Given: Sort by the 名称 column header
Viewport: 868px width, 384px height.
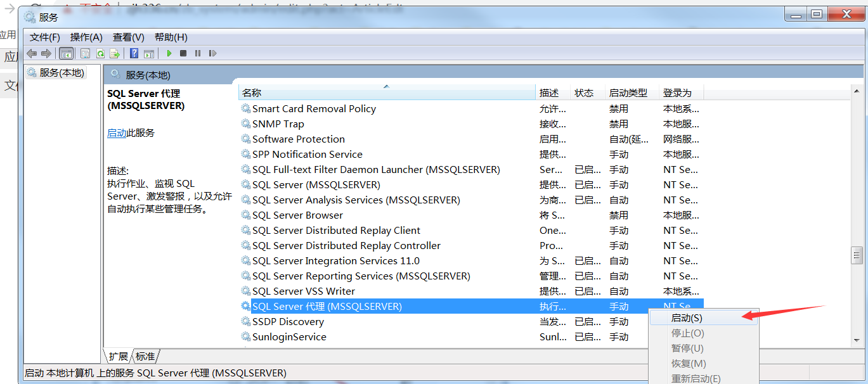Looking at the screenshot, I should pos(387,93).
